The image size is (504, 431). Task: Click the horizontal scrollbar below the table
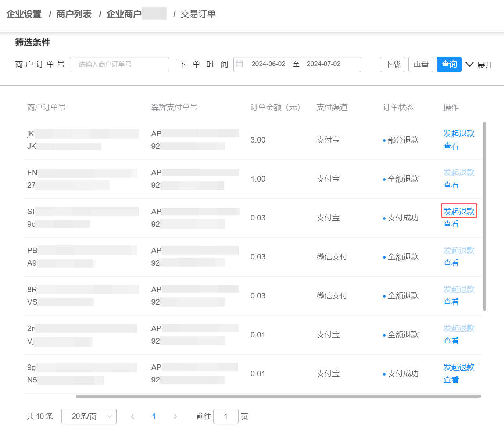279,397
